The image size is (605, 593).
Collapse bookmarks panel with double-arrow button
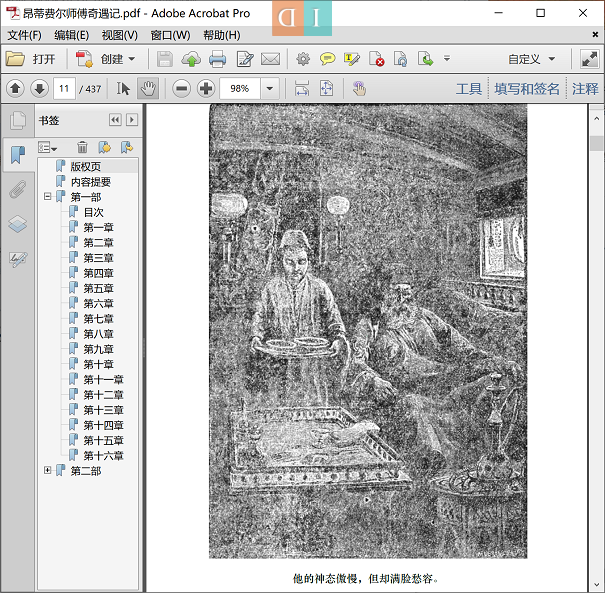(115, 120)
